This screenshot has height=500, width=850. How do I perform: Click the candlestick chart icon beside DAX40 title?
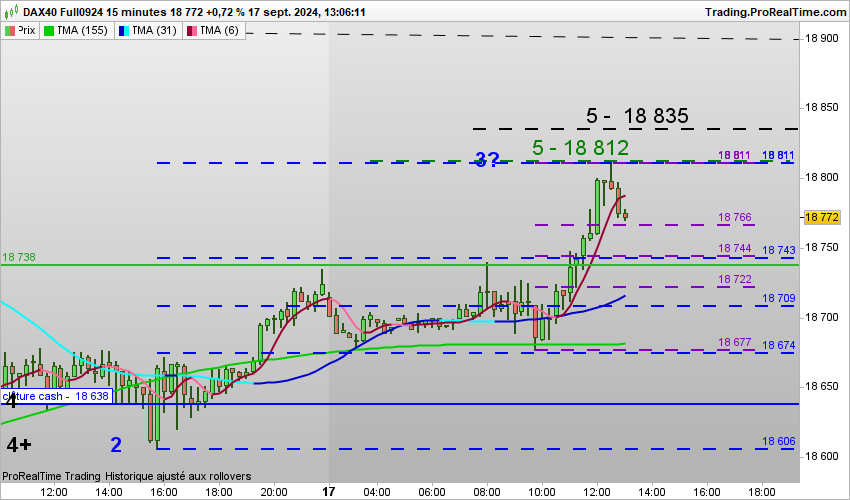11,10
